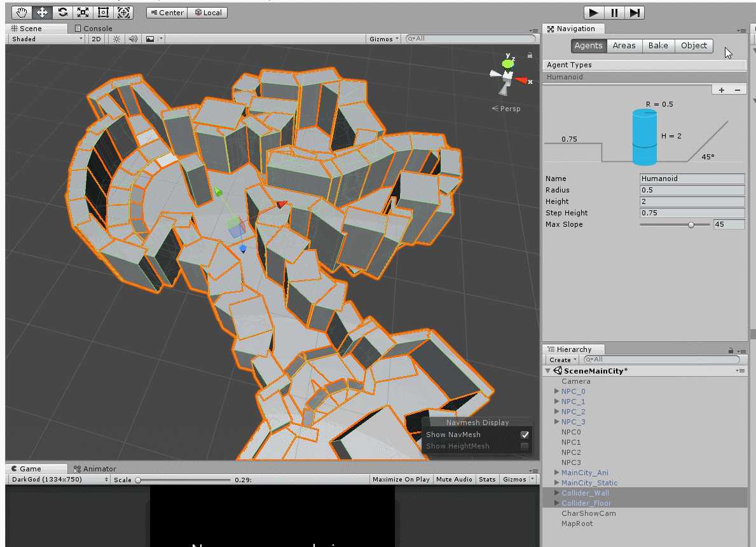The image size is (756, 547).
Task: Toggle pivot mode Center button
Action: (x=167, y=13)
